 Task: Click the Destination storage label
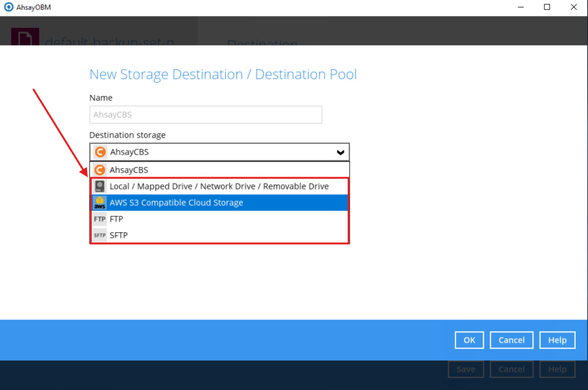tap(127, 135)
